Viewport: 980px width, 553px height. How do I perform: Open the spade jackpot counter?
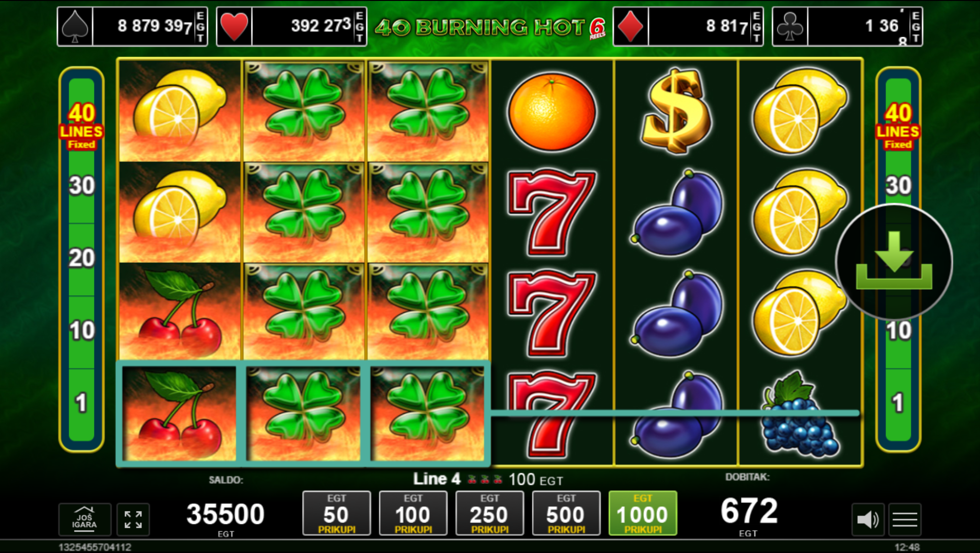(x=132, y=27)
